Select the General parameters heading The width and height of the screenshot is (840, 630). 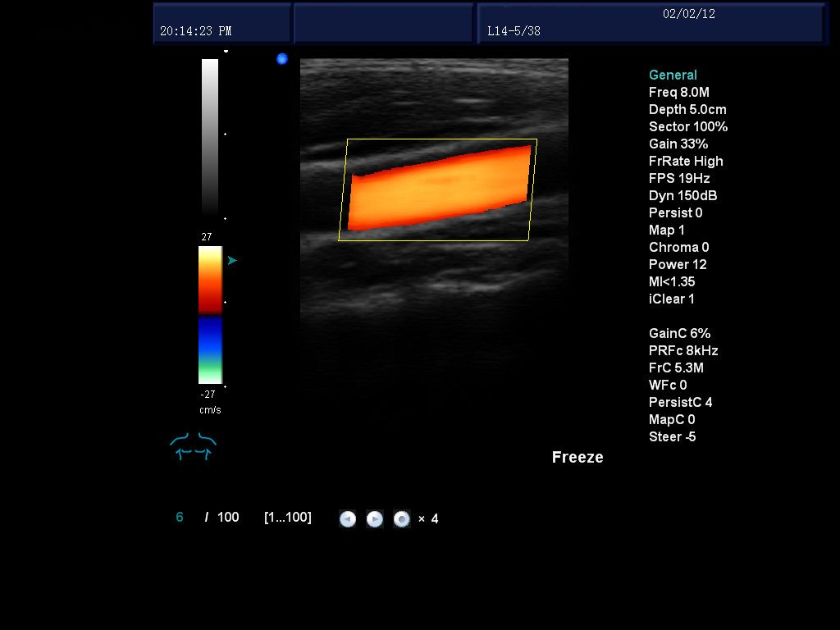coord(673,75)
